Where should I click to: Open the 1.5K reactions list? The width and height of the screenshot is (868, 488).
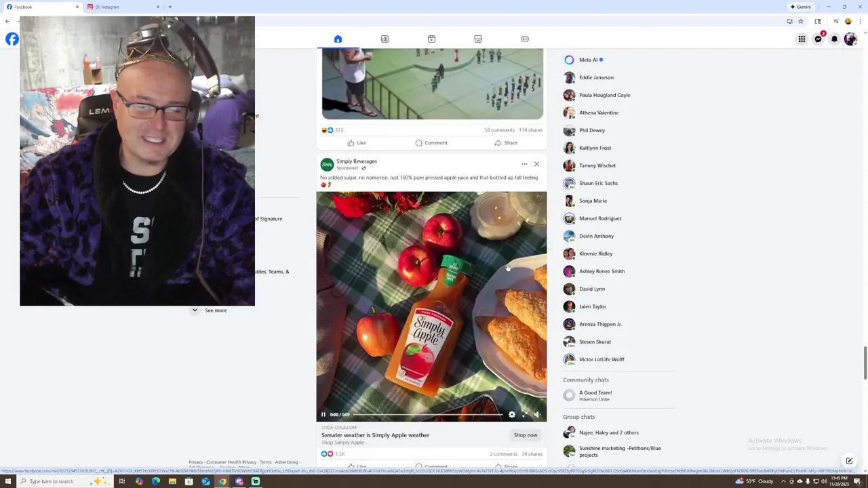pyautogui.click(x=333, y=454)
